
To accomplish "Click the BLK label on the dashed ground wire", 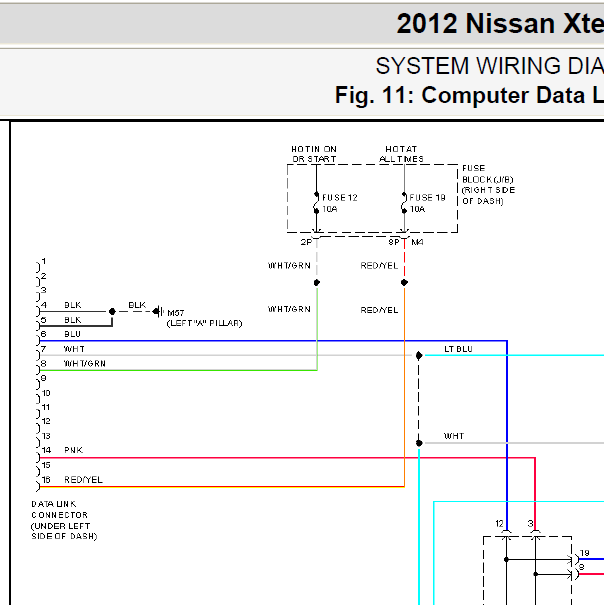I will [137, 305].
